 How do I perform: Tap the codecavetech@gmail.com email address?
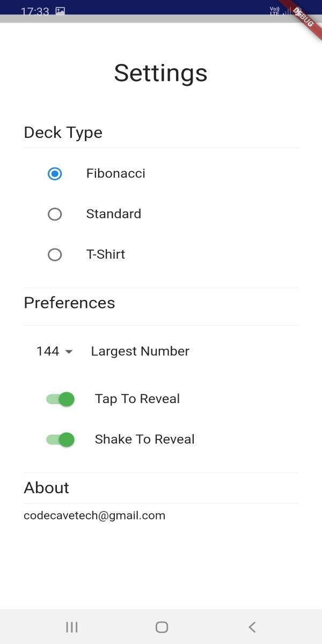pos(94,516)
